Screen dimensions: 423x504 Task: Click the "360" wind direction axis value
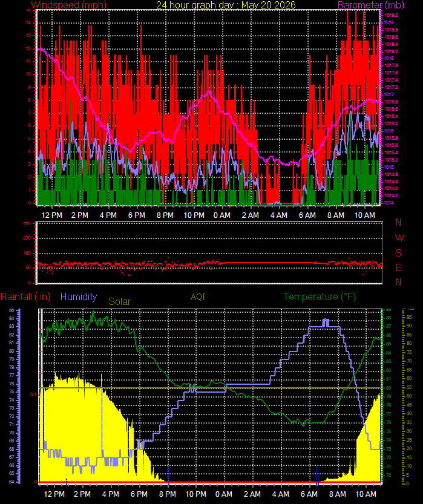click(27, 223)
